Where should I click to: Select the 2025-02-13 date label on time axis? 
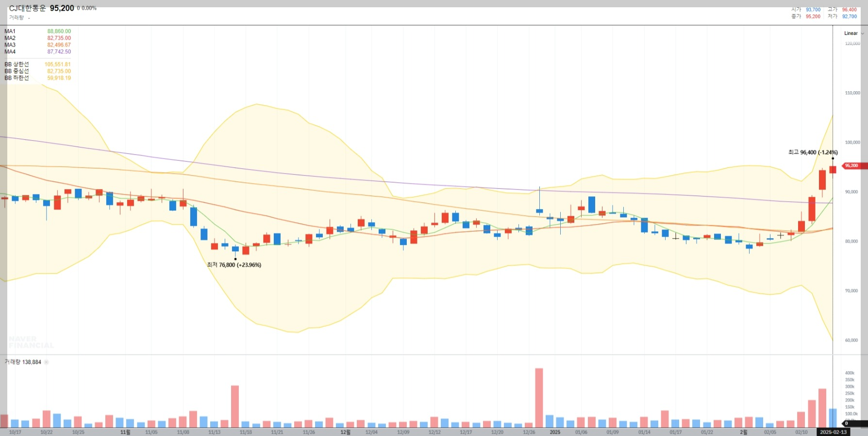coord(833,432)
